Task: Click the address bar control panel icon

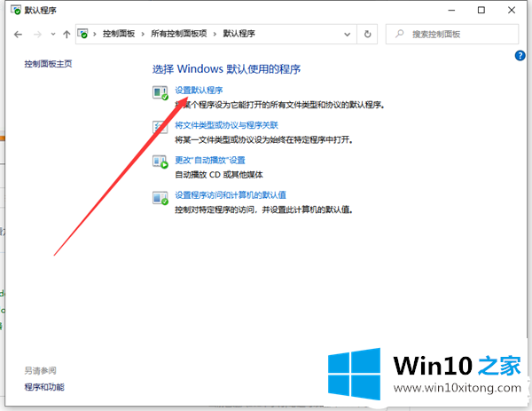Action: (82, 34)
